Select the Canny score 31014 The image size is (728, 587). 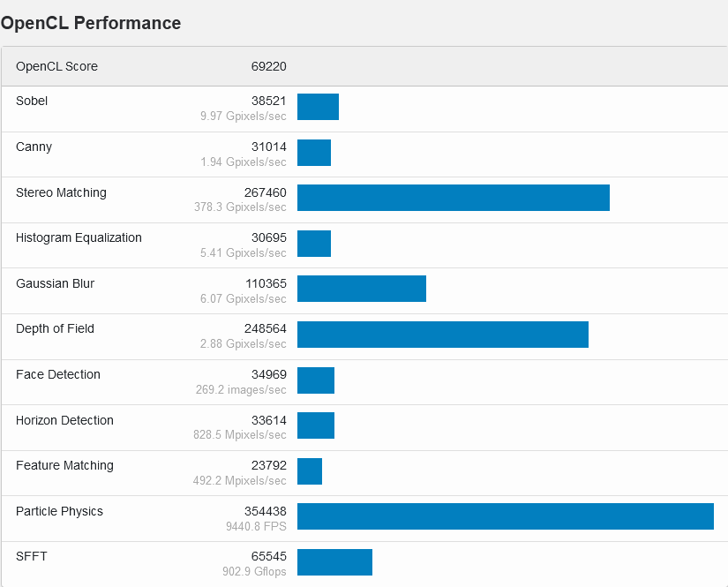pos(268,147)
